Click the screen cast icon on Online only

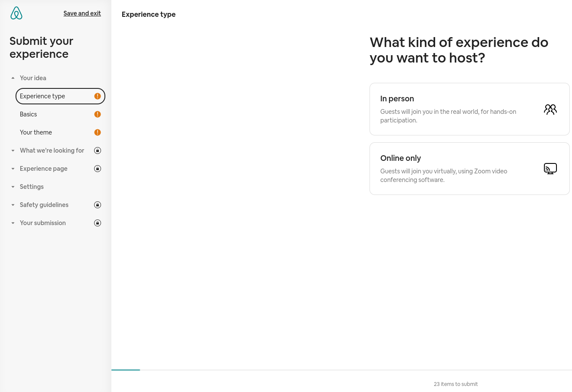click(550, 169)
